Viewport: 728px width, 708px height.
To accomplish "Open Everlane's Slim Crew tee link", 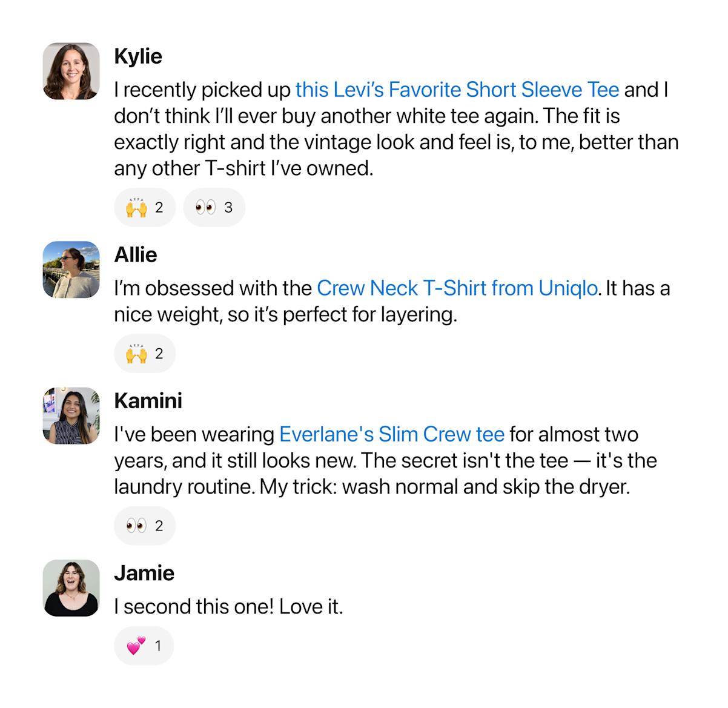I will tap(391, 434).
